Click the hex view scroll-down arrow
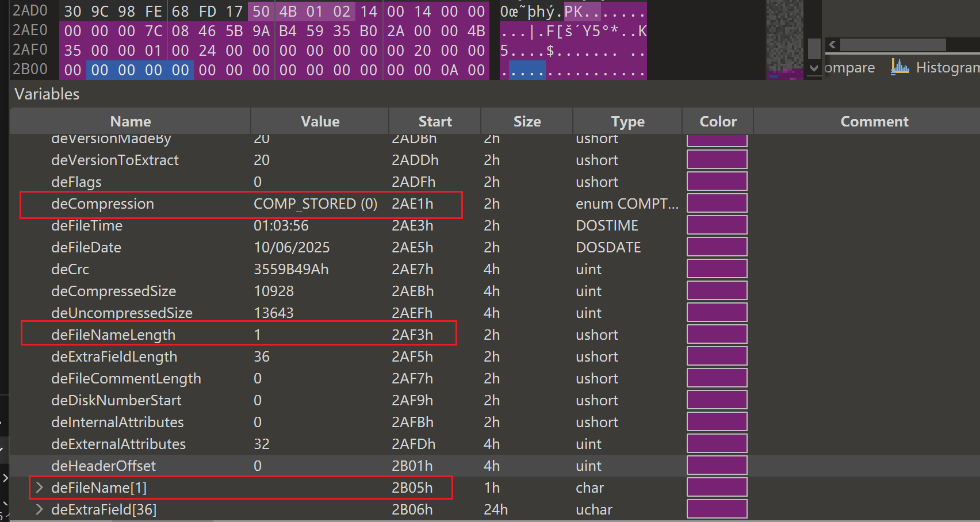Image resolution: width=980 pixels, height=522 pixels. click(814, 68)
